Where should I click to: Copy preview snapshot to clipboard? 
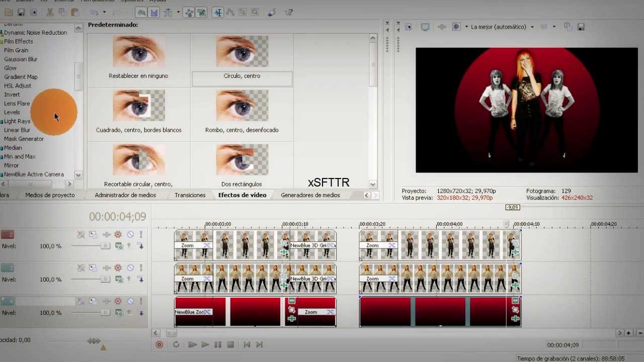(x=568, y=27)
